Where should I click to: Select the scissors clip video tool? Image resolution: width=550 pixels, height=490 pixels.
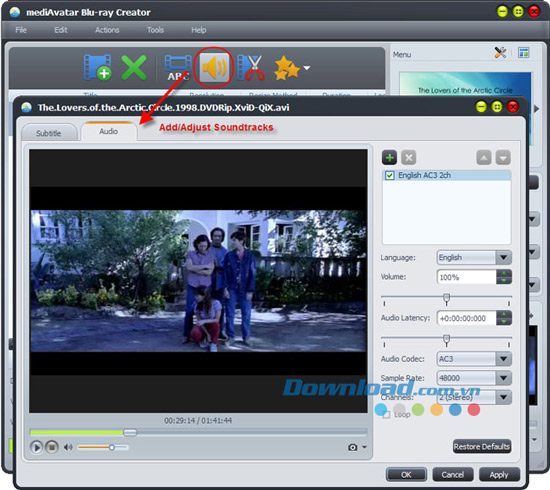[x=251, y=67]
